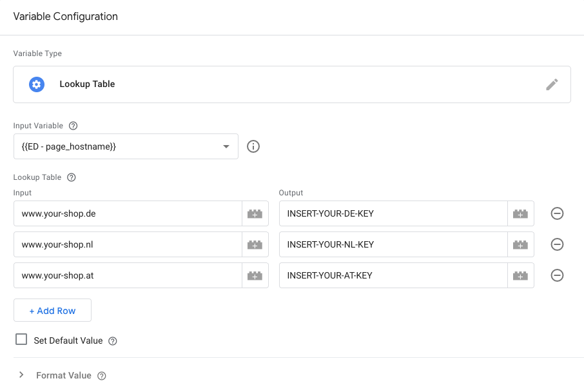584x392 pixels.
Task: Insert variable into www.your-shop.nl input field
Action: [255, 244]
